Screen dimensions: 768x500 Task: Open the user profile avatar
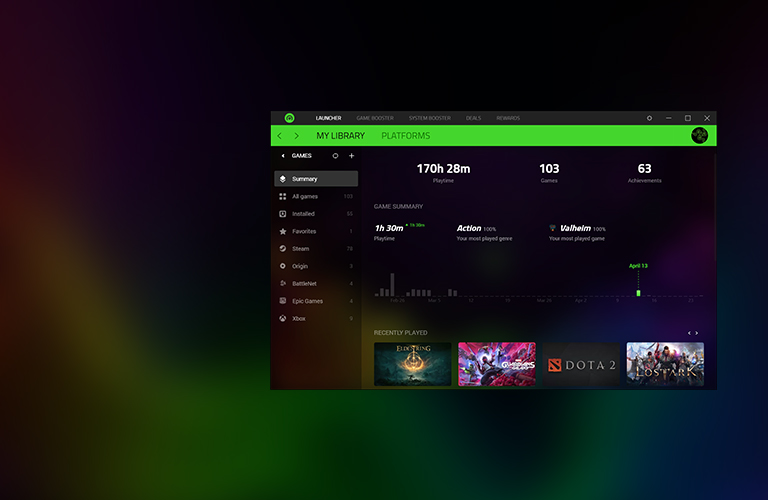pyautogui.click(x=699, y=135)
